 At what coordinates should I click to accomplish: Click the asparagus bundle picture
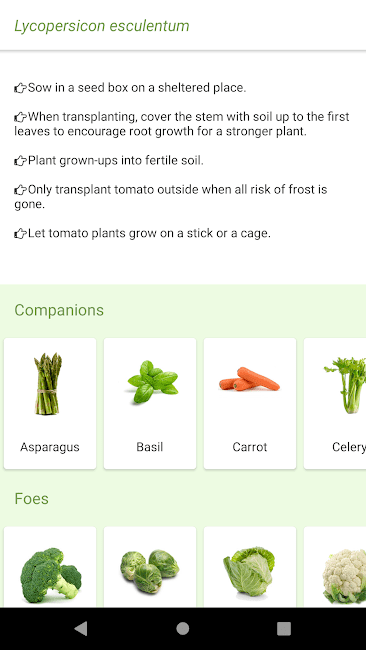(48, 384)
